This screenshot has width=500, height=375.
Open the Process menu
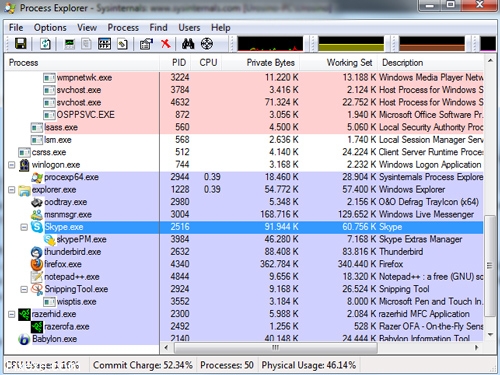click(123, 27)
